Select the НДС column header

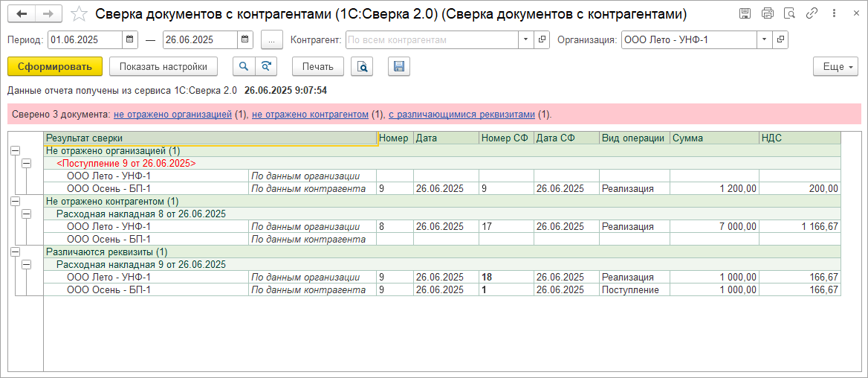tap(800, 138)
